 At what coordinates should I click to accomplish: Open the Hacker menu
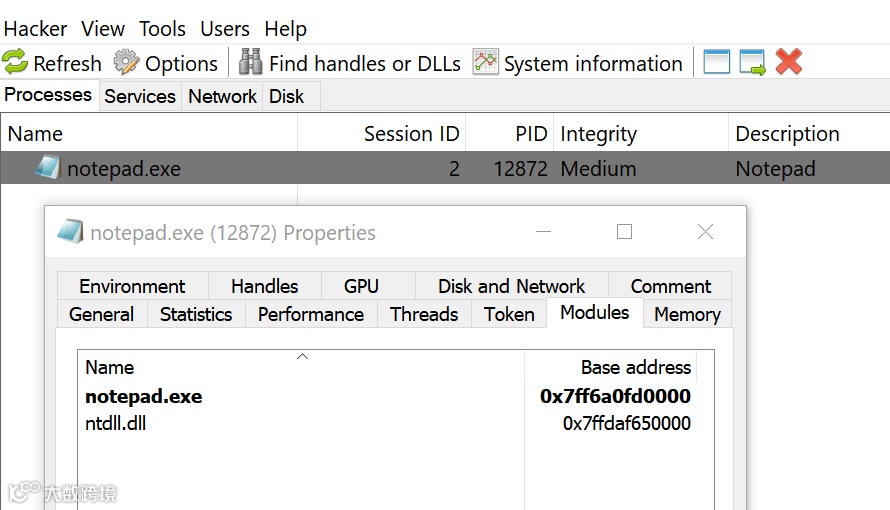point(36,29)
